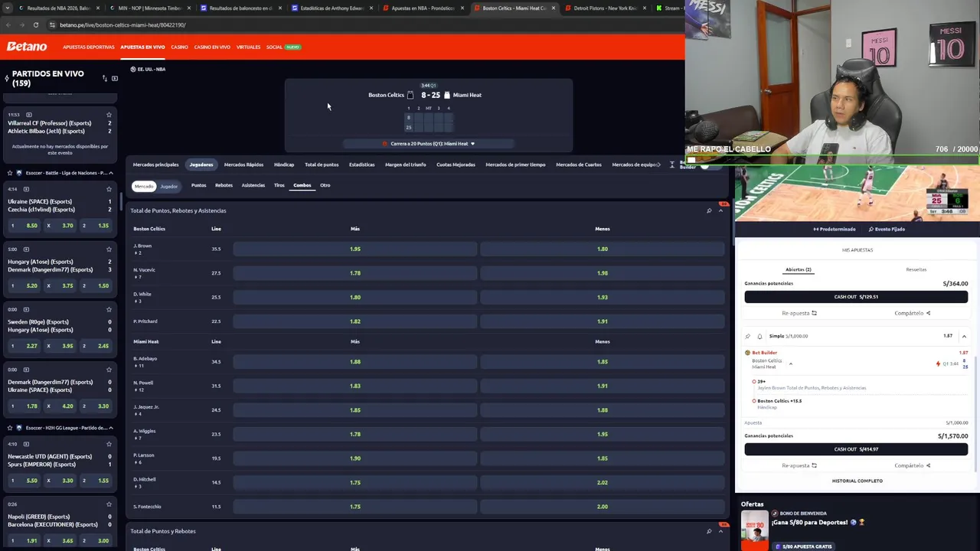Open the Resueltas bets tab

pos(916,269)
